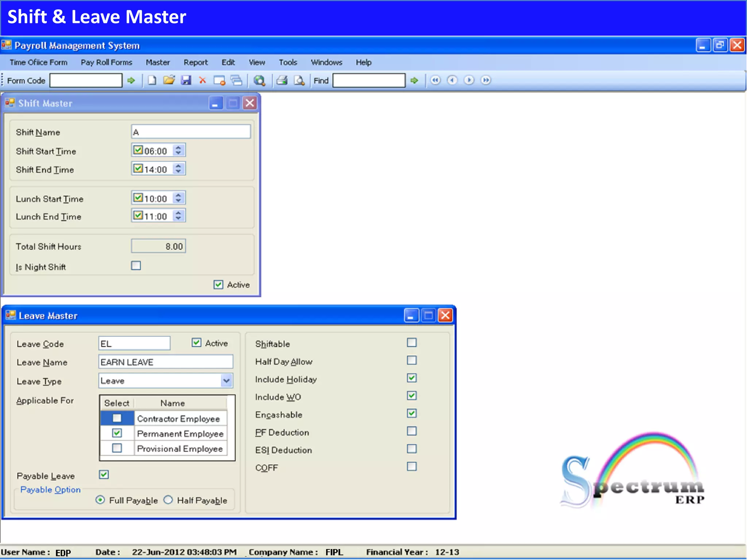This screenshot has width=747, height=560.
Task: Click the Shift Start Time spinner arrows
Action: [178, 150]
